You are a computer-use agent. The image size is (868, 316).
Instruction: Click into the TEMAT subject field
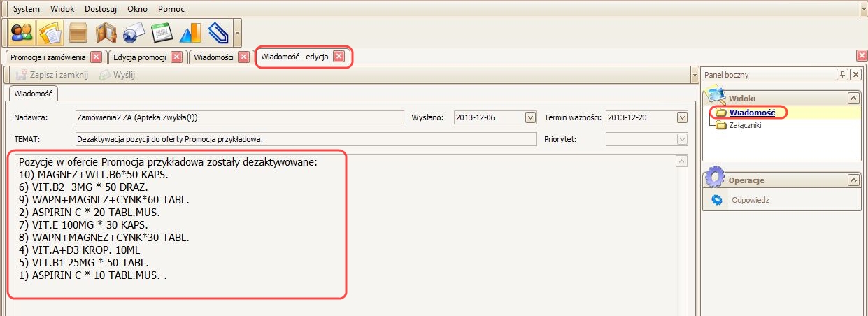[x=239, y=139]
